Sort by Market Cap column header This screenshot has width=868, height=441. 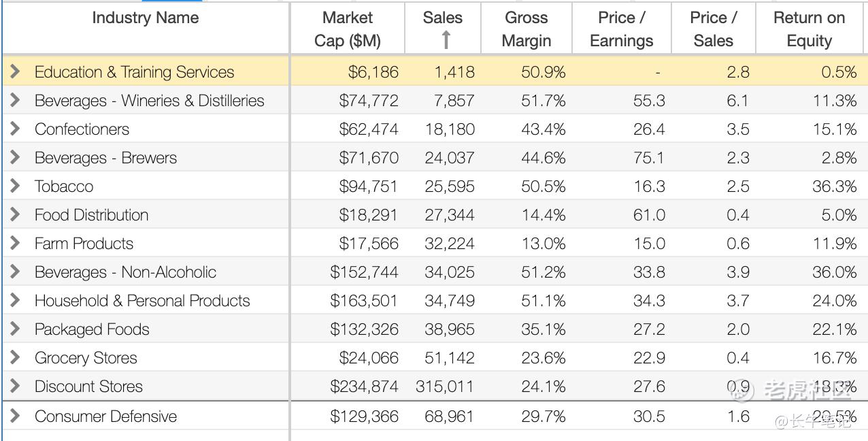[x=348, y=29]
